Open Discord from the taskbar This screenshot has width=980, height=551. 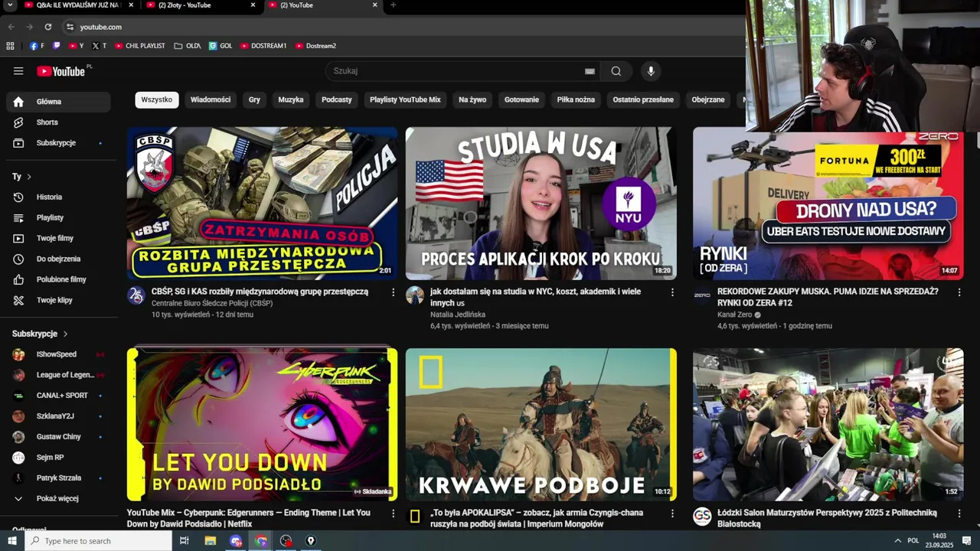tap(236, 541)
